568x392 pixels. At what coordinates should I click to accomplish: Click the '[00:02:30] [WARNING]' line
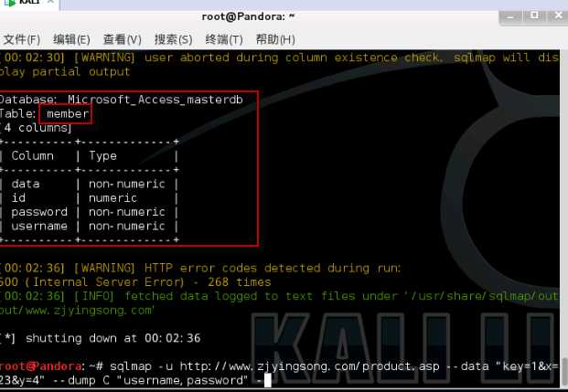279,58
